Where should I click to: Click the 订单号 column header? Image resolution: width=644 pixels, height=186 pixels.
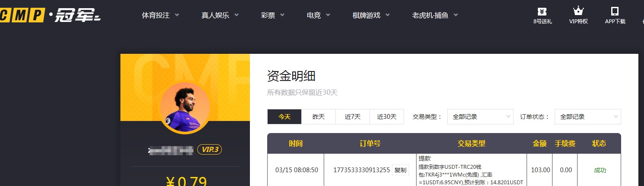pos(370,143)
